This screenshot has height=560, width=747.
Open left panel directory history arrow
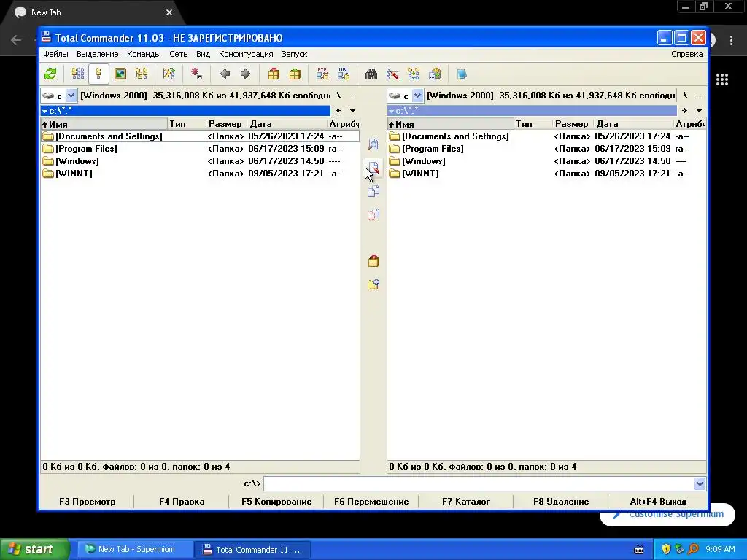click(x=352, y=111)
